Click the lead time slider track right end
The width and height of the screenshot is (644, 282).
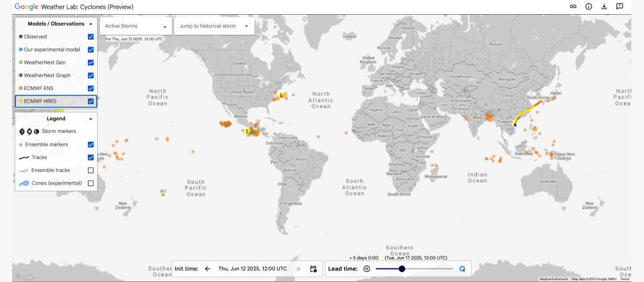tap(451, 269)
